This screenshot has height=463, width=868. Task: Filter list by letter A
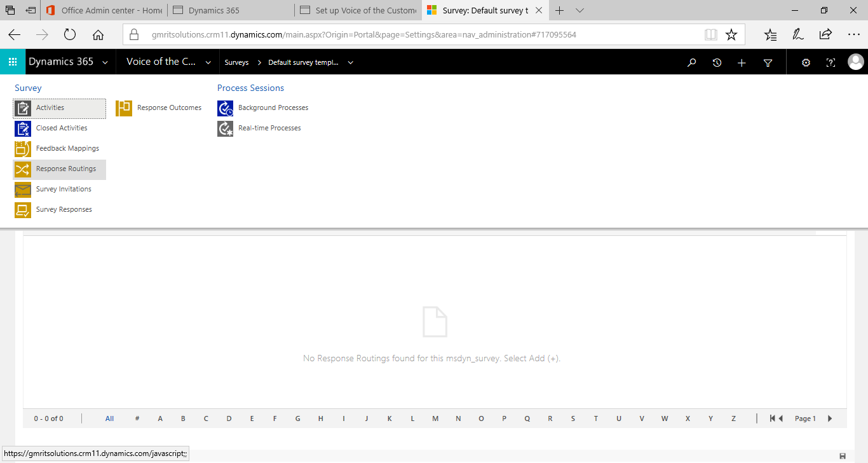pos(160,418)
